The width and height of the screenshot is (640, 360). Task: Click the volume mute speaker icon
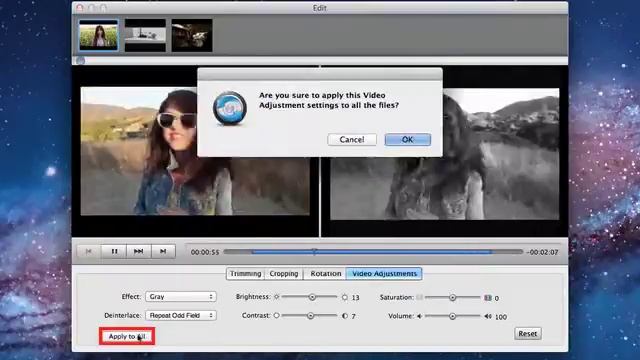tap(419, 316)
